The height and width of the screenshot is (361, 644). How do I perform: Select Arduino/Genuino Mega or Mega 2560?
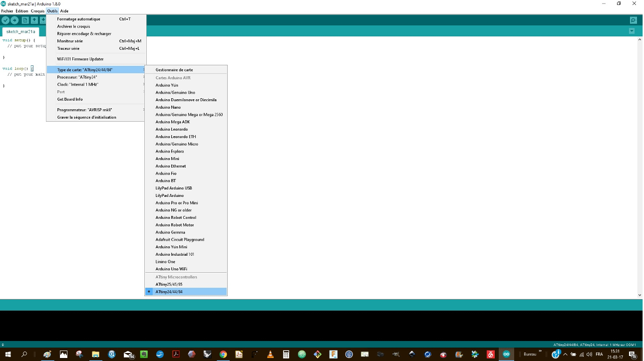click(x=186, y=115)
